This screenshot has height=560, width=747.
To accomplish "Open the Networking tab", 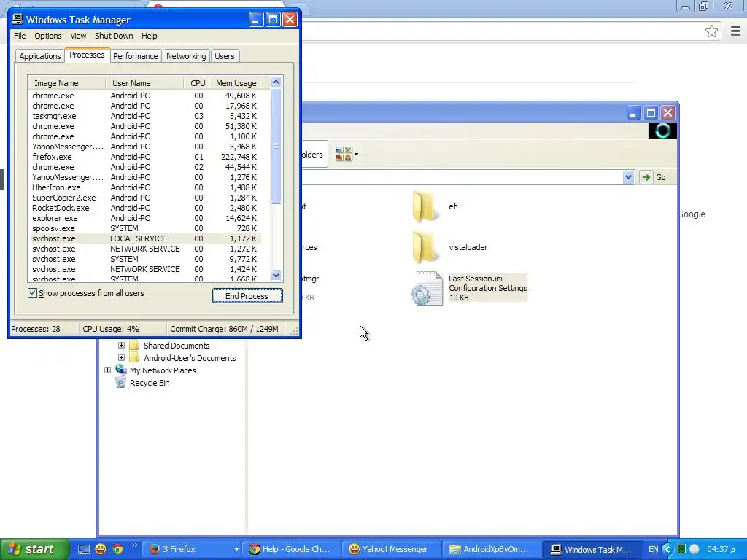I will (186, 56).
